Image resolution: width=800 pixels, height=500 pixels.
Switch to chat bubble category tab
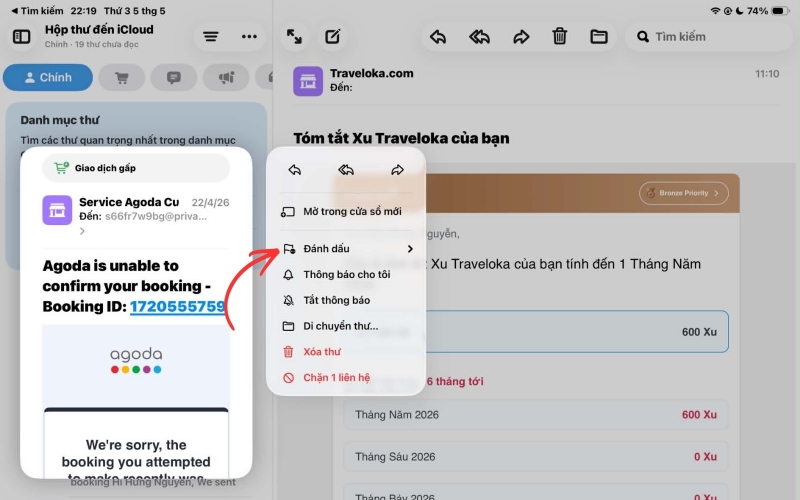pyautogui.click(x=174, y=78)
